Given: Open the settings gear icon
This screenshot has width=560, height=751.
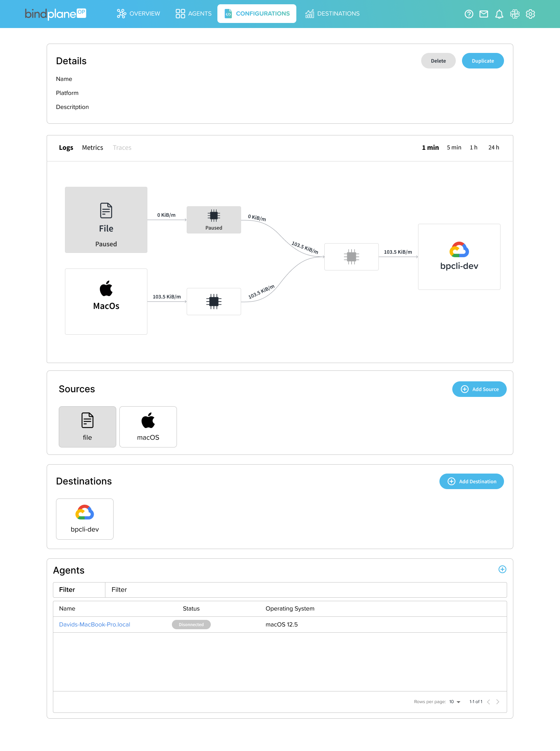Looking at the screenshot, I should click(x=530, y=14).
